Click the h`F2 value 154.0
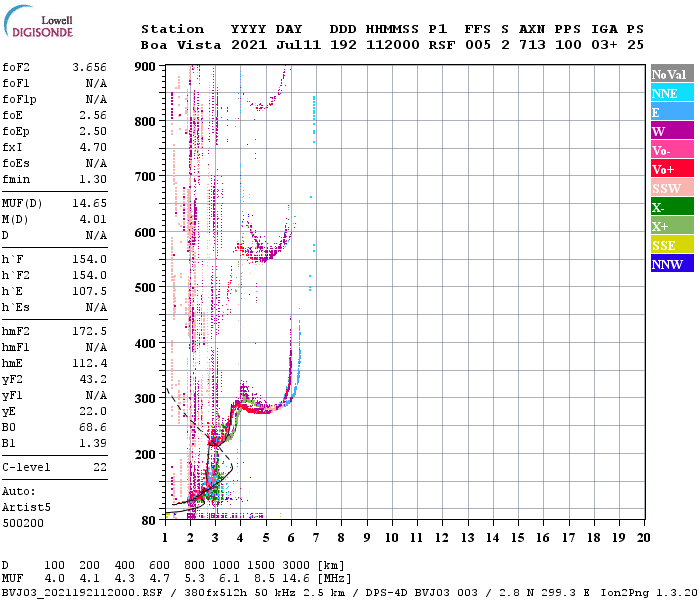This screenshot has height=600, width=700. [x=89, y=275]
